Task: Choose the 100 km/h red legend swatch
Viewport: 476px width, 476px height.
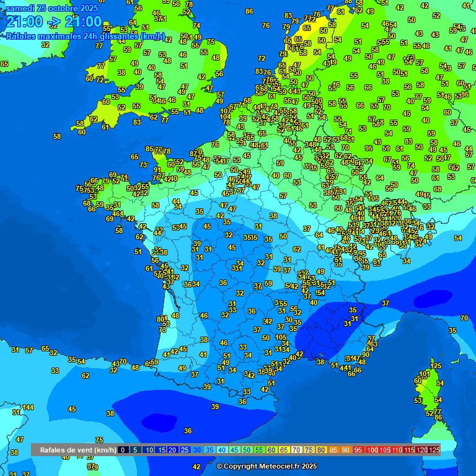Action: click(x=371, y=449)
